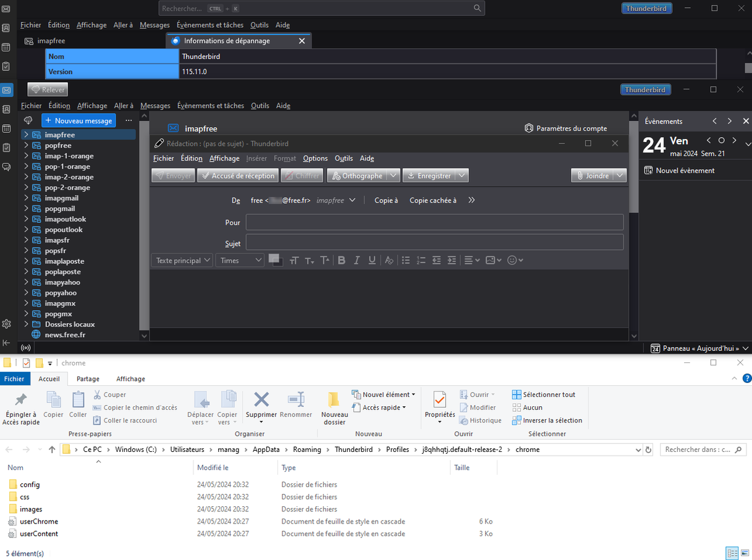The width and height of the screenshot is (752, 560).
Task: Click the Explorer up-directory arrow
Action: (52, 449)
